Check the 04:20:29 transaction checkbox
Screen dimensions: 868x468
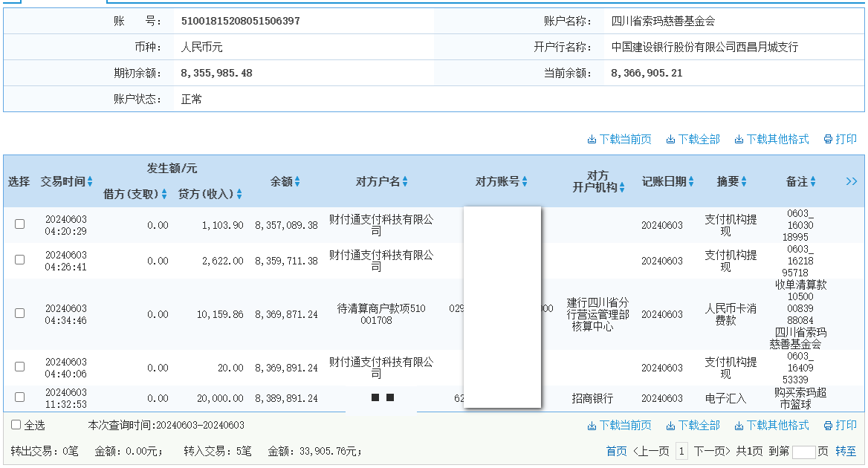click(20, 224)
